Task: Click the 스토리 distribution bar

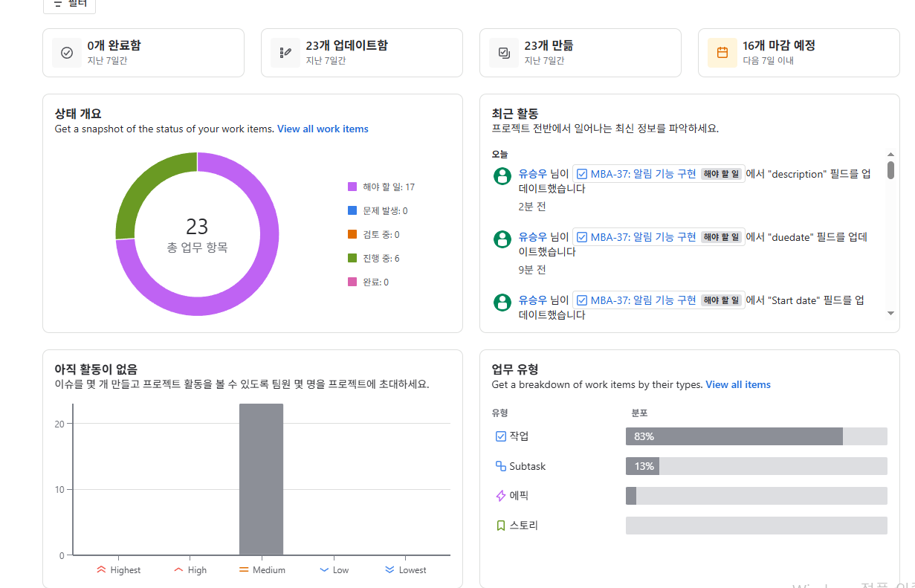Action: click(x=757, y=526)
